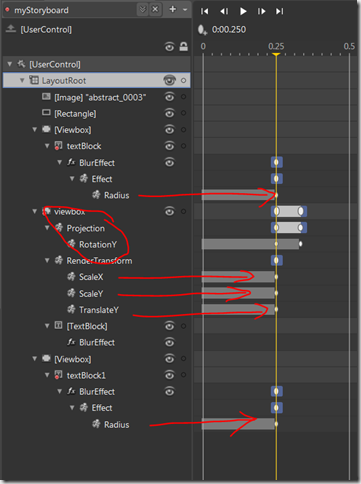The height and width of the screenshot is (484, 361).
Task: Click the textBlock1 element icon
Action: tap(58, 375)
